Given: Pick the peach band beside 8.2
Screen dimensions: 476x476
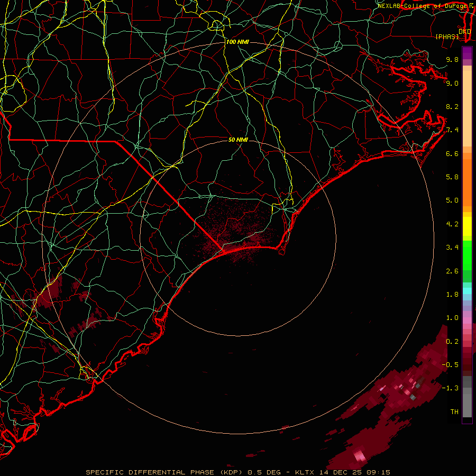Looking at the screenshot, I should 467,108.
